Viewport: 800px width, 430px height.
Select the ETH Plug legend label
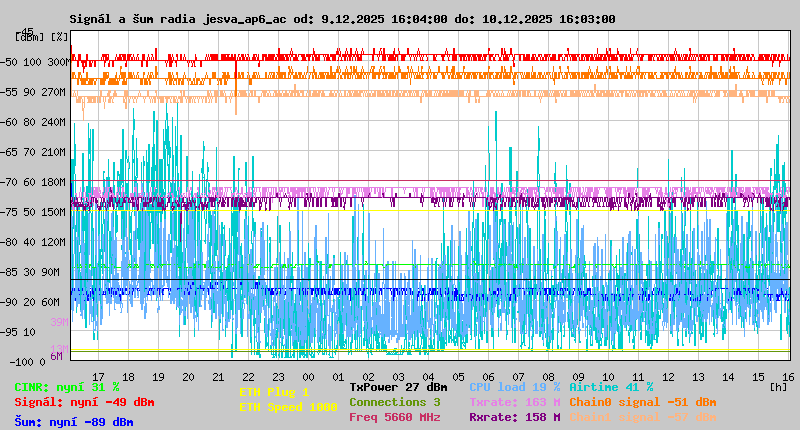click(x=274, y=392)
